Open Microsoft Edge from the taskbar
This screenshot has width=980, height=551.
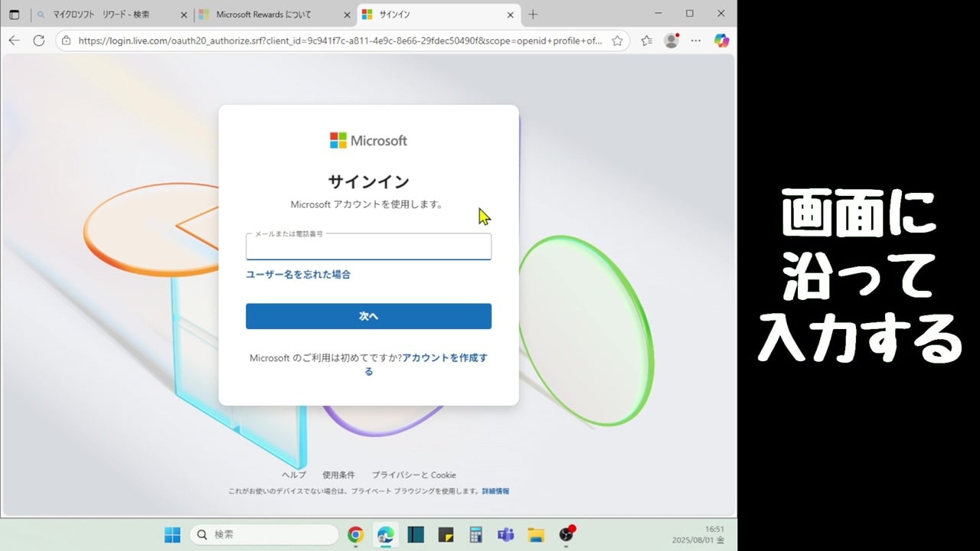pyautogui.click(x=385, y=535)
